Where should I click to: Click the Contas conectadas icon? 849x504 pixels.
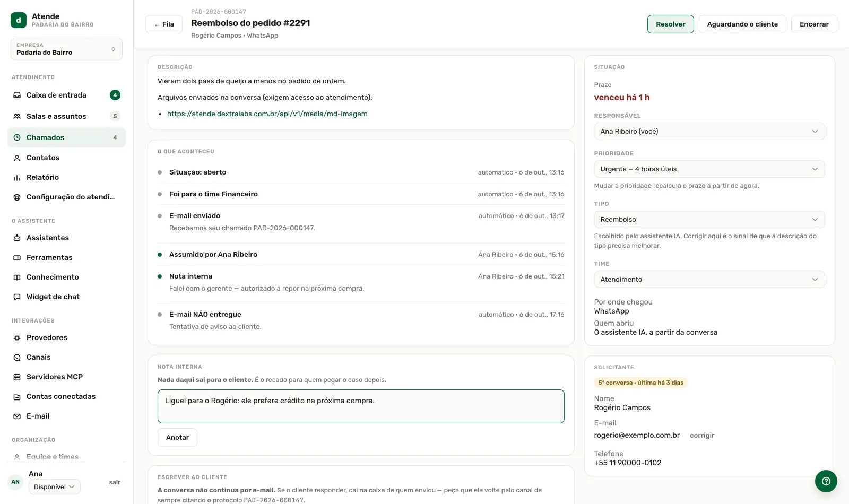pos(17,396)
